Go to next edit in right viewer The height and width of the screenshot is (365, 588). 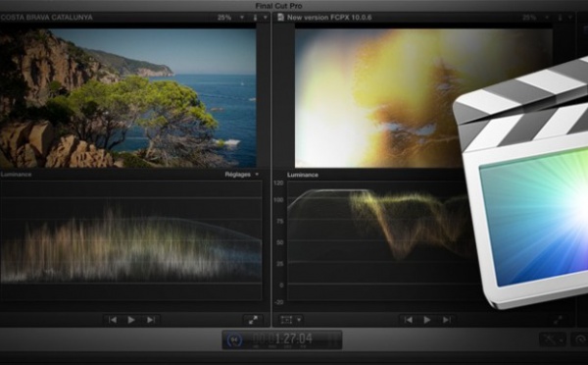446,320
